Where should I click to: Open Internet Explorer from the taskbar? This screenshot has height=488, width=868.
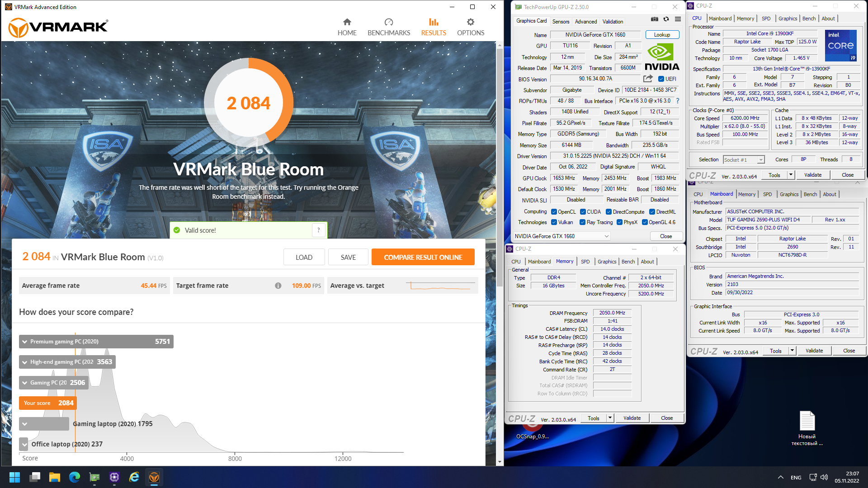[134, 477]
